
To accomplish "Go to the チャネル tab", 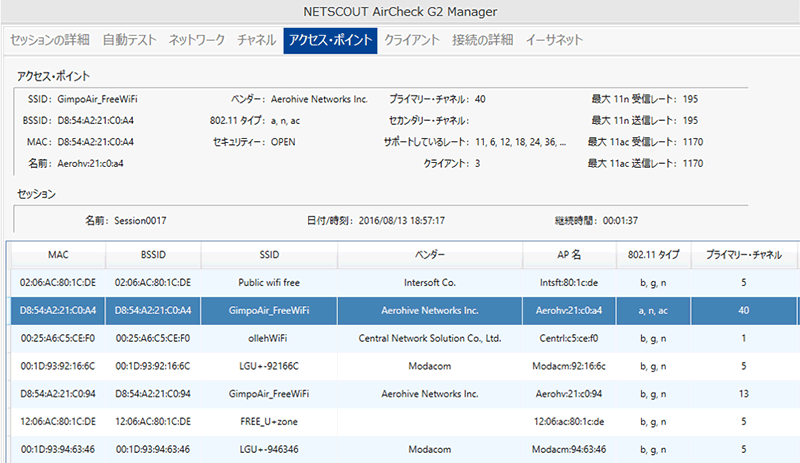I will coord(257,40).
